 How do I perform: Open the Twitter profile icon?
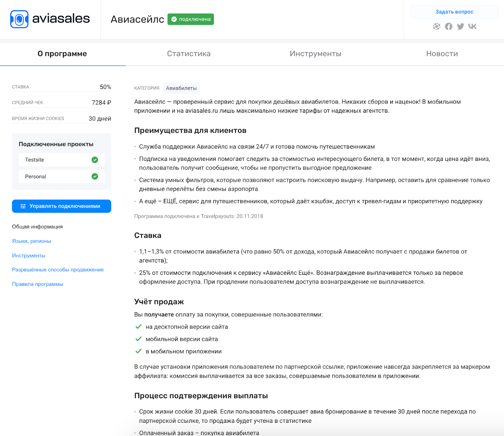click(x=461, y=26)
